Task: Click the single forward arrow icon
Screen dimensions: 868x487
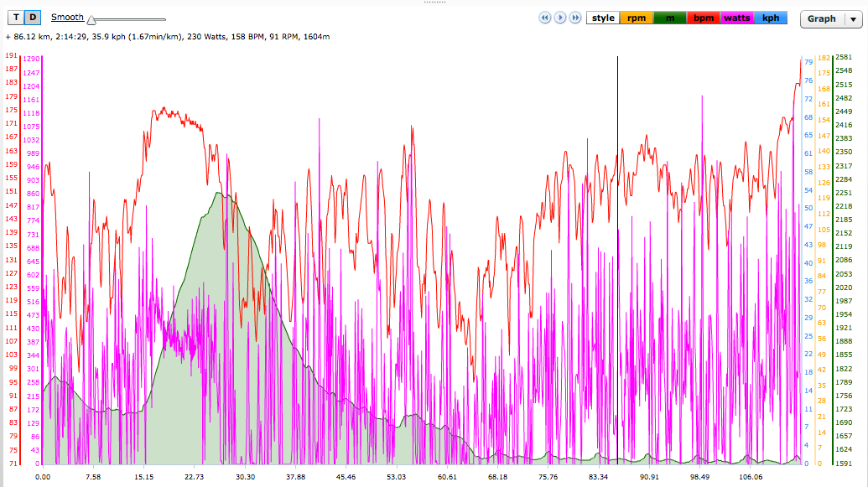Action: (561, 18)
